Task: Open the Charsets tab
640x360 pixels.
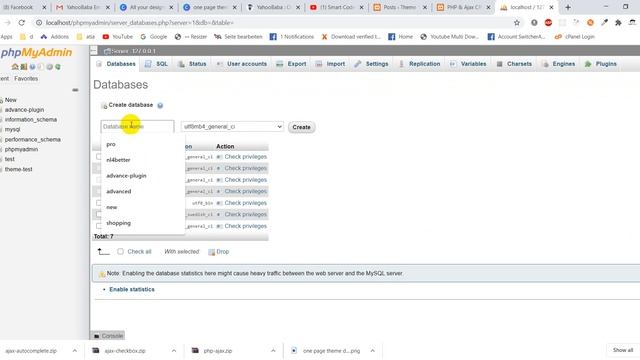Action: [x=514, y=64]
